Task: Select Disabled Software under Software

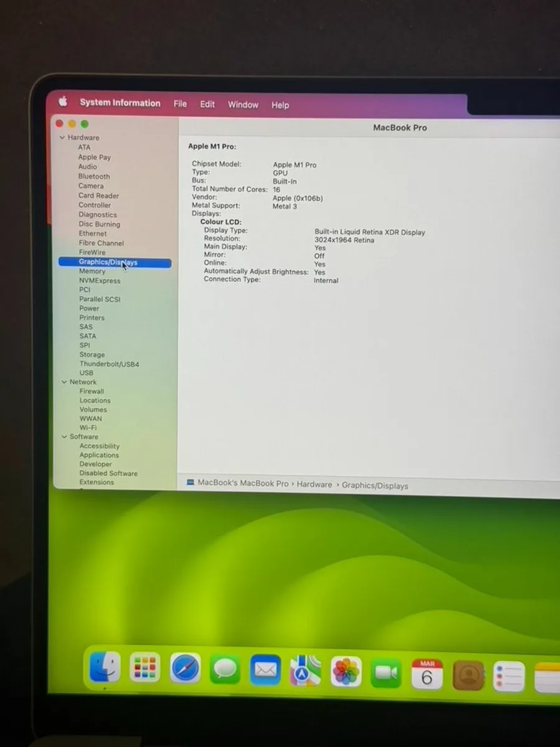Action: 108,473
